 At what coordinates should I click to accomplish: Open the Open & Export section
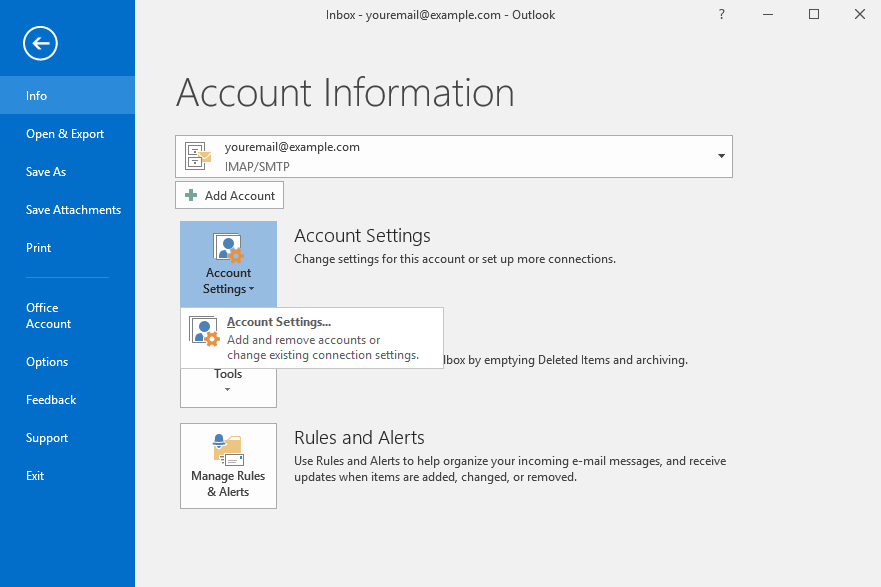pyautogui.click(x=67, y=134)
